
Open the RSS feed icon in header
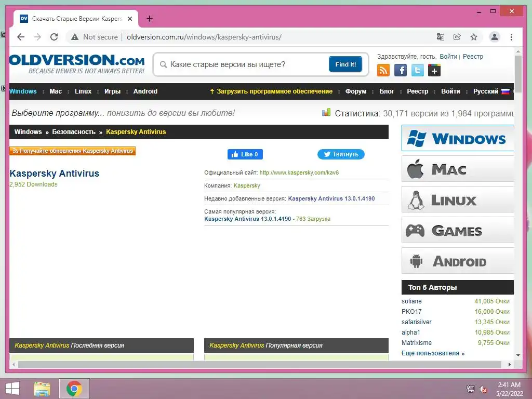[383, 70]
